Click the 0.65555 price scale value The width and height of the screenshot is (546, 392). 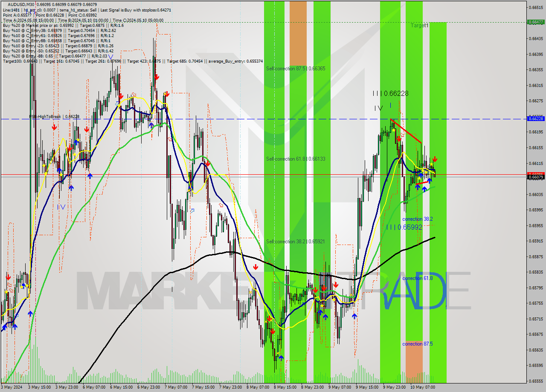pos(536,381)
